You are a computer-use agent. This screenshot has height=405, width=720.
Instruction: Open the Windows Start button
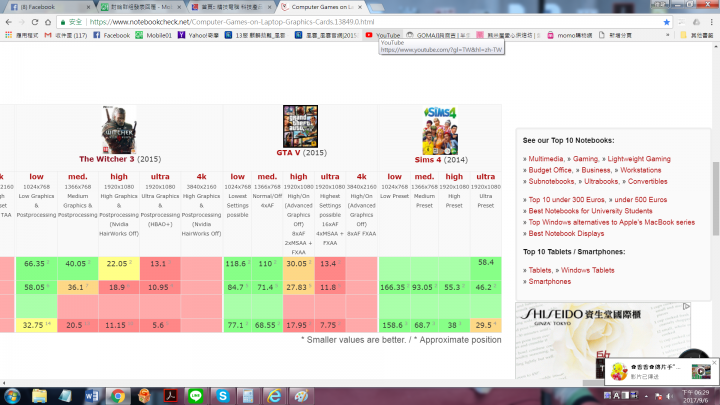(x=12, y=396)
